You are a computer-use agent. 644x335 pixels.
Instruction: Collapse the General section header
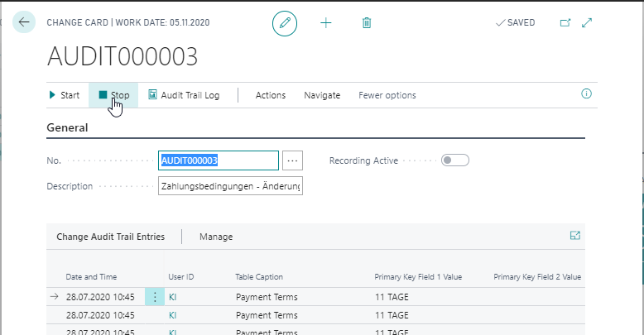pos(67,127)
